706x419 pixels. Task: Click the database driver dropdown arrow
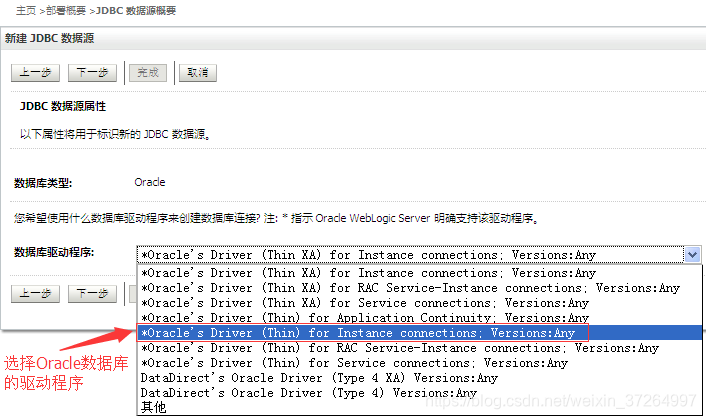[692, 255]
